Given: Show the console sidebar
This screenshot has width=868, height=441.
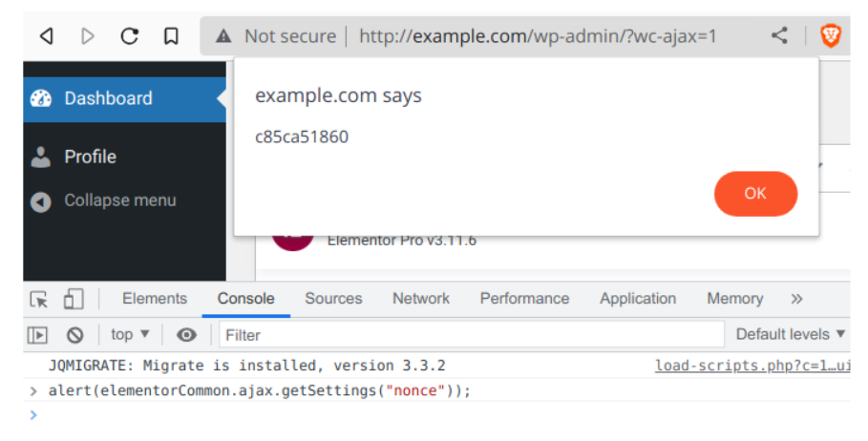Looking at the screenshot, I should 37,334.
